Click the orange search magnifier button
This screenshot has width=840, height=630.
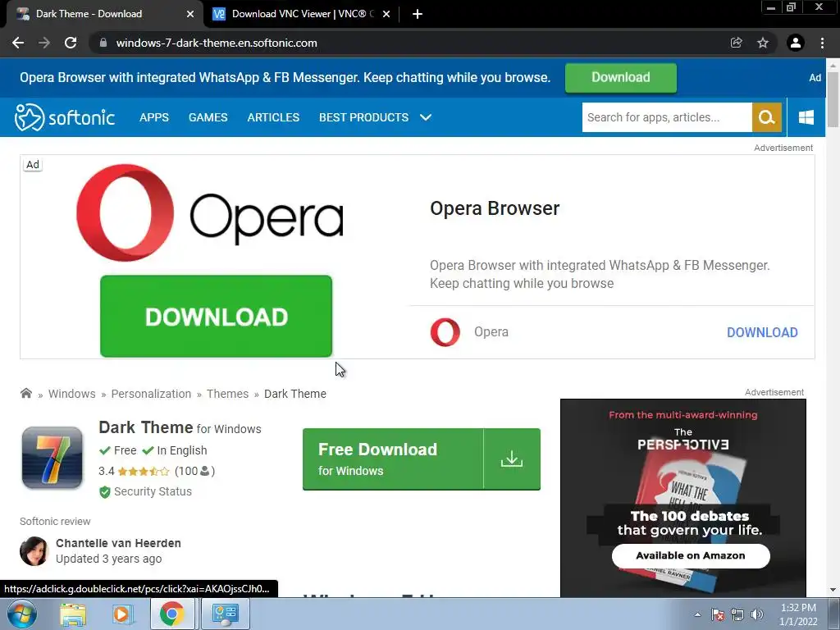[767, 117]
